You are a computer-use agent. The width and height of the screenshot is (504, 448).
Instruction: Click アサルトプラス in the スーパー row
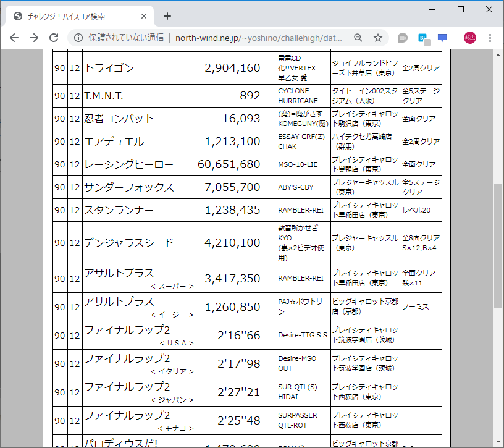click(x=119, y=273)
